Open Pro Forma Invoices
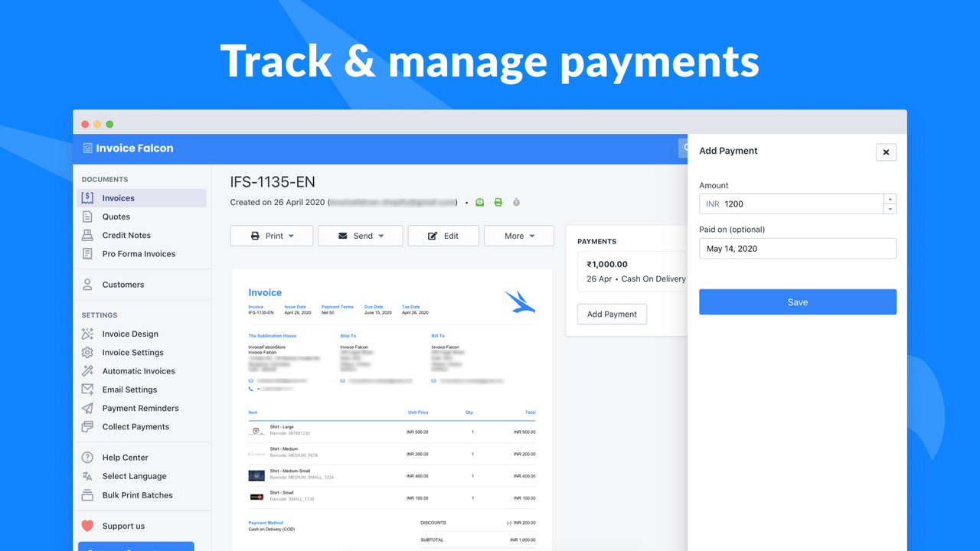980x551 pixels. [x=90, y=253]
